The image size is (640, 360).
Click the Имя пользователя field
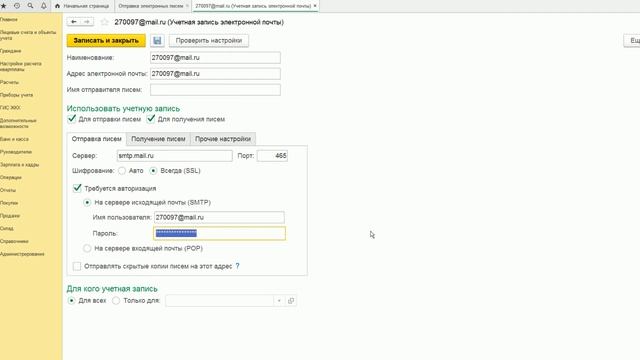tap(219, 218)
